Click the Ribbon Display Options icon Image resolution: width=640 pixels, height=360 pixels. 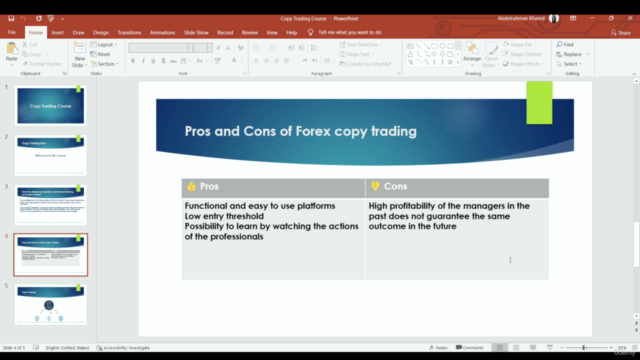tap(573, 18)
